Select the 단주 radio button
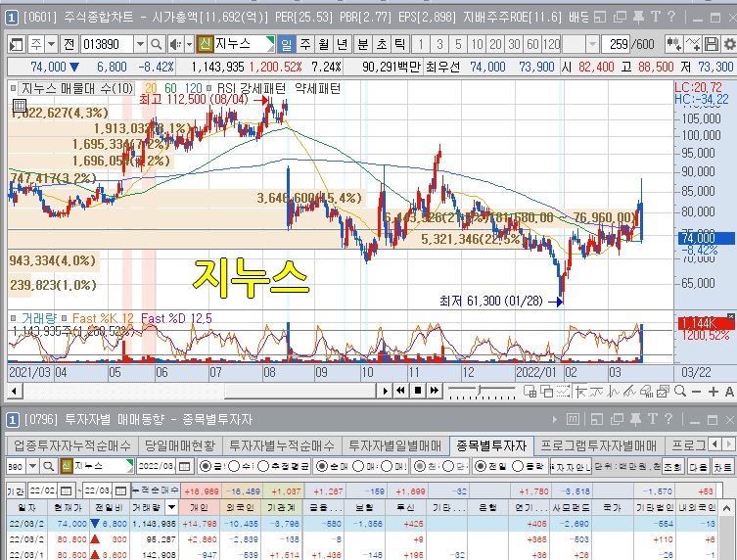The image size is (737, 560). pyautogui.click(x=448, y=466)
